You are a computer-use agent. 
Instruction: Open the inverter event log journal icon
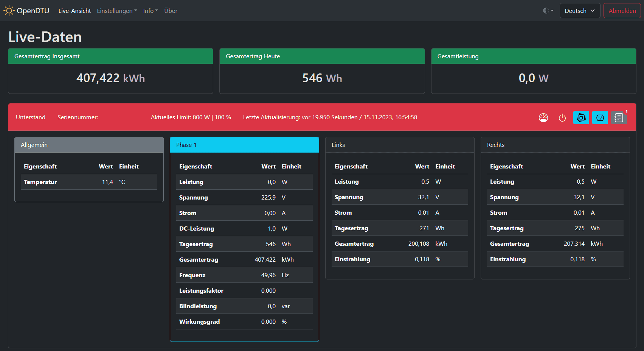[619, 118]
